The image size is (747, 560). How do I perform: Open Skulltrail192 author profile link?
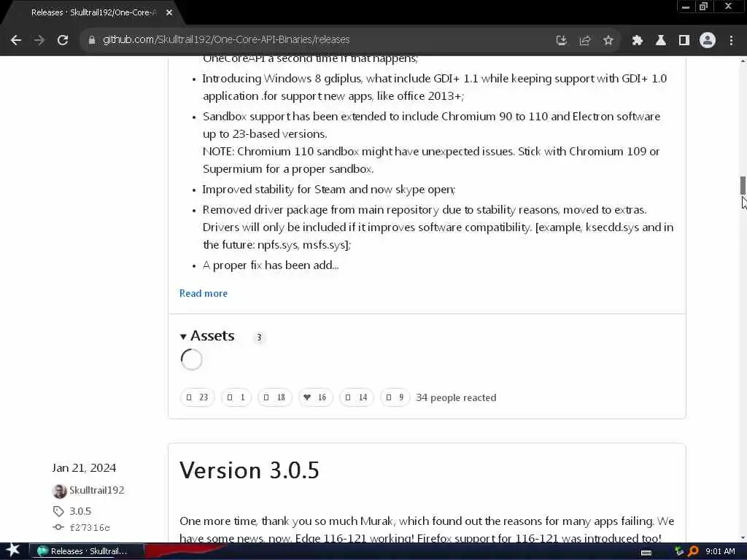97,490
